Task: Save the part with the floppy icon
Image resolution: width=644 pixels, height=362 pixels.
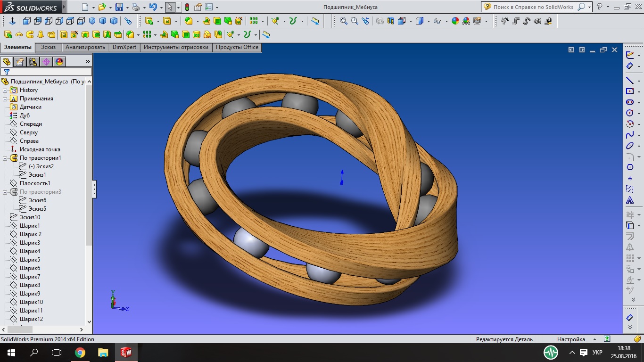Action: tap(119, 7)
